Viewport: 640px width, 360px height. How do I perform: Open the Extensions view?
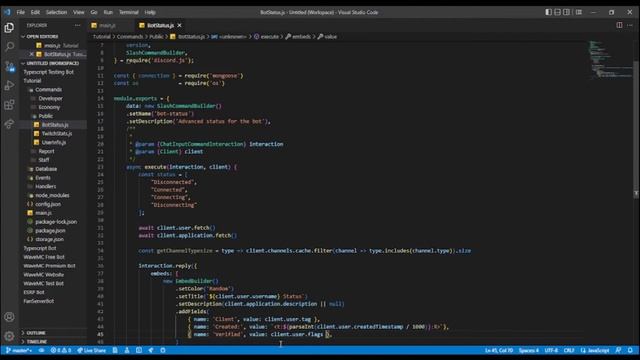[9, 104]
